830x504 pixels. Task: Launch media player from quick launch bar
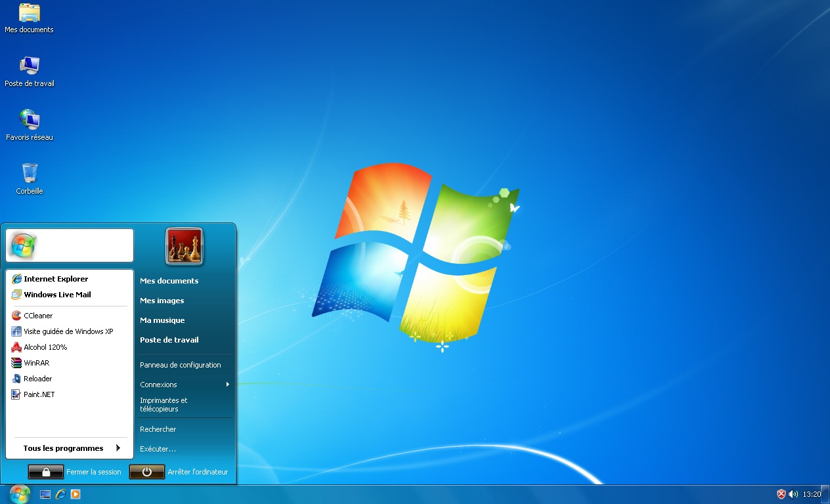[x=76, y=494]
